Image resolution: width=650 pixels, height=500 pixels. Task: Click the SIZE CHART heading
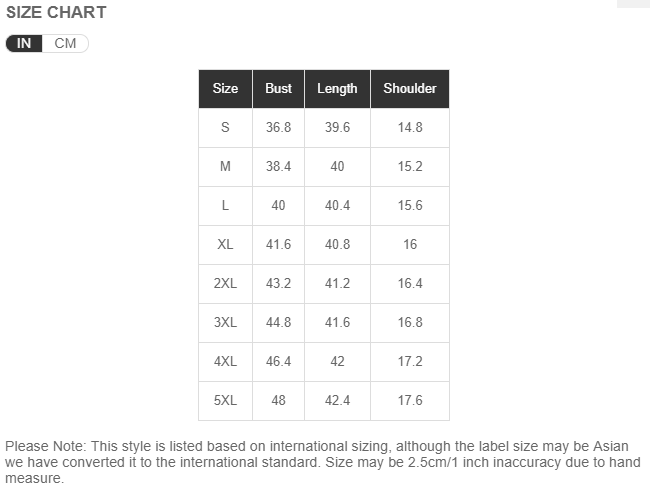point(56,12)
